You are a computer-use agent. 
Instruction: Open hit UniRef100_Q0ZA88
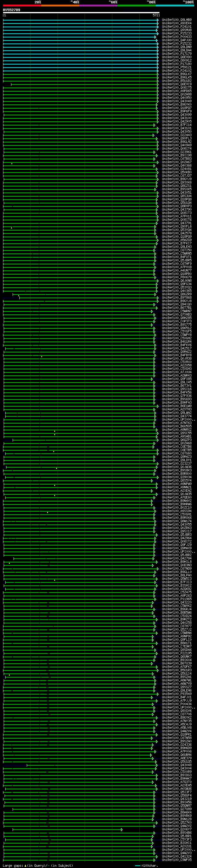click(177, 94)
